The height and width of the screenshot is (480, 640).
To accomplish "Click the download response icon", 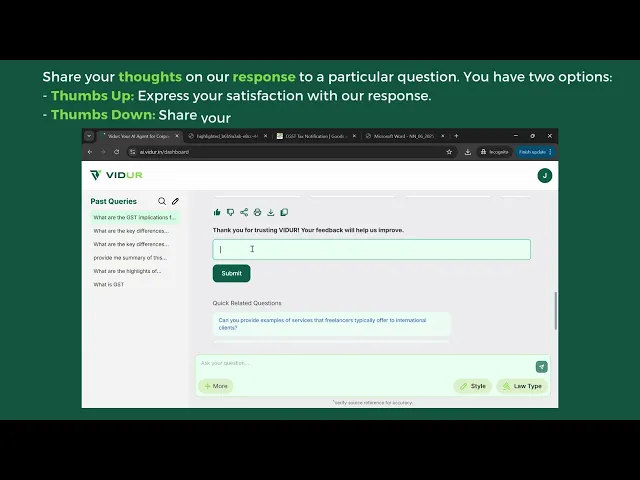I will [271, 212].
